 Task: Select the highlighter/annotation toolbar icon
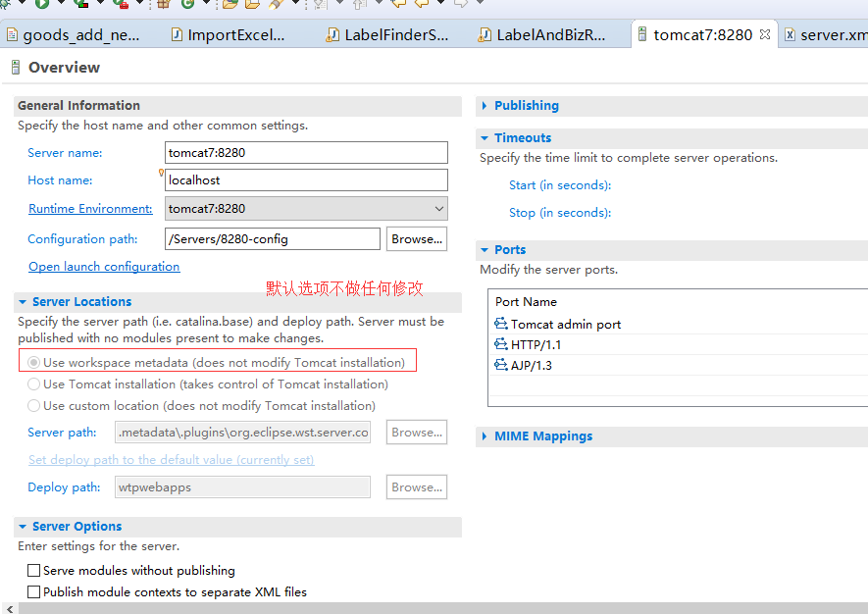(x=275, y=6)
